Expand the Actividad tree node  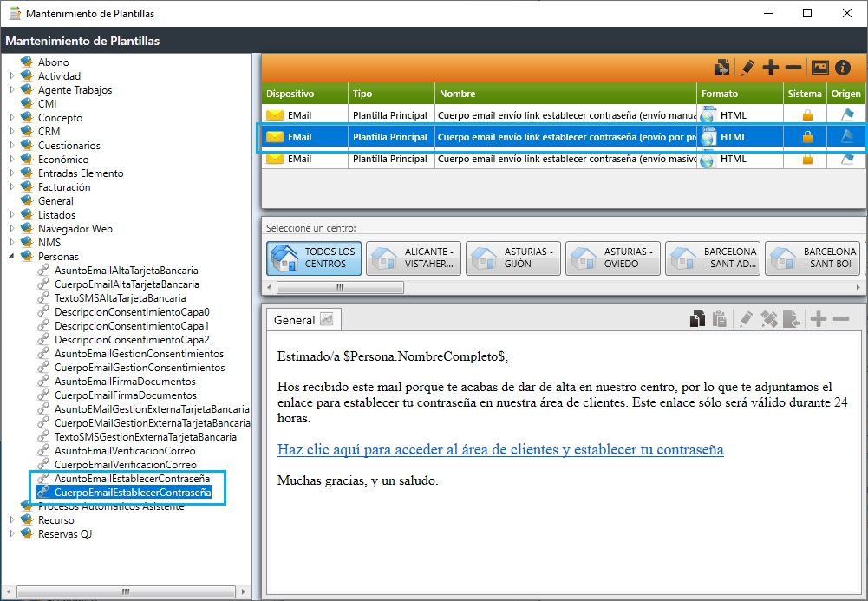[x=12, y=75]
